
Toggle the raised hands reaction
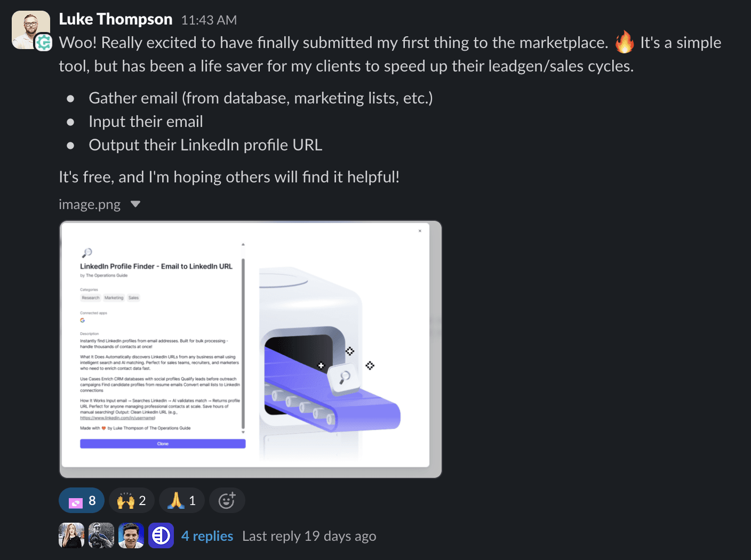(x=131, y=500)
